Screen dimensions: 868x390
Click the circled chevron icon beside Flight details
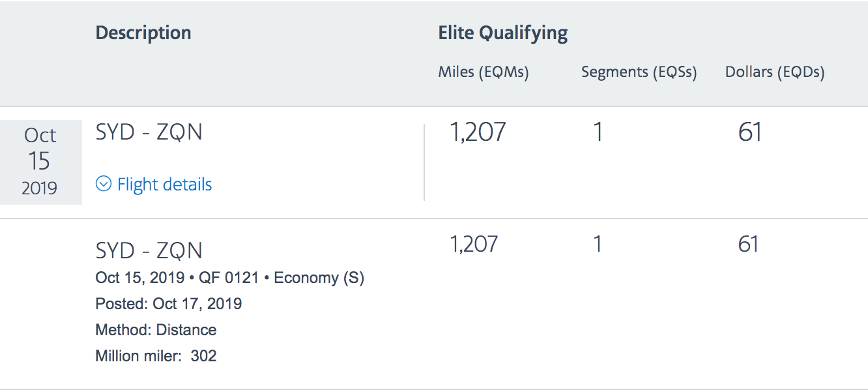coord(104,185)
